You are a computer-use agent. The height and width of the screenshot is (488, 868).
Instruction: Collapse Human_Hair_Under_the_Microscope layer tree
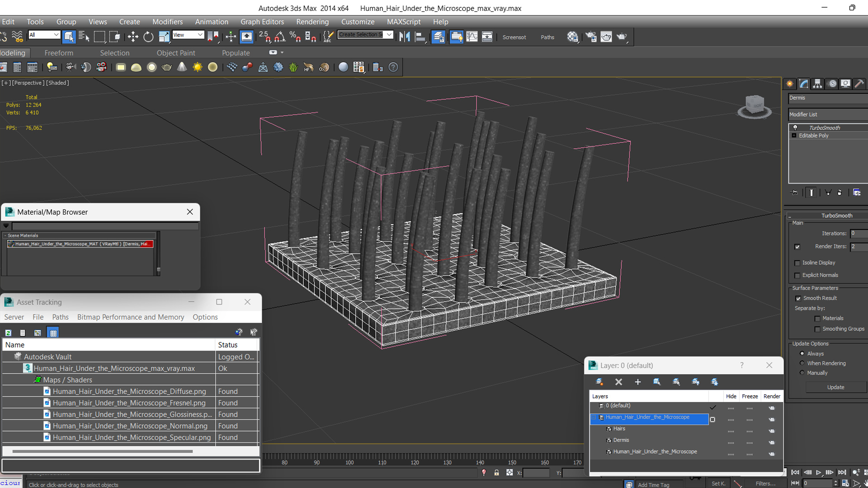pos(594,418)
